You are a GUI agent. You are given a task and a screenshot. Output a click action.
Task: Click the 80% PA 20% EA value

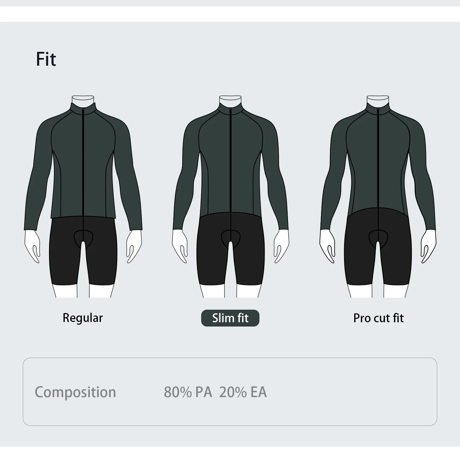pos(215,392)
